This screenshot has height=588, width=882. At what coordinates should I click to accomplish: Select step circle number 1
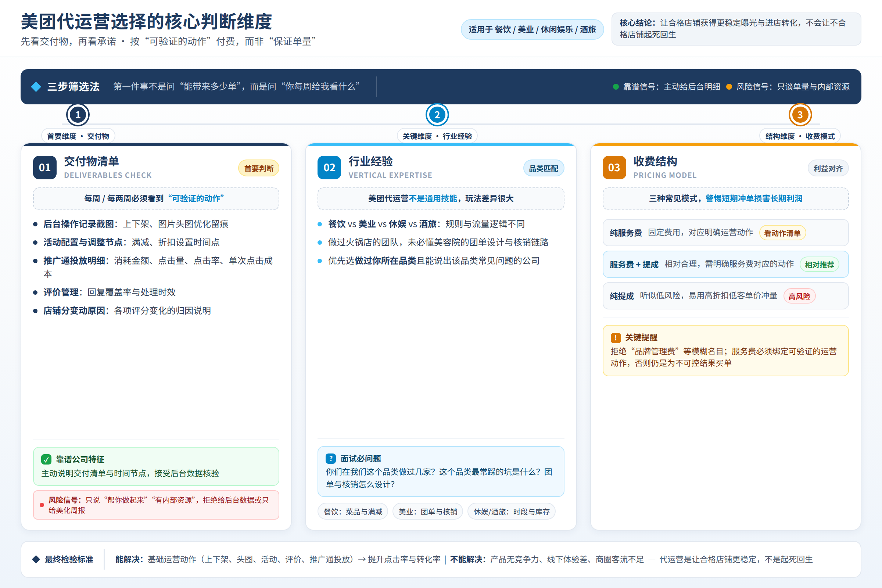78,115
